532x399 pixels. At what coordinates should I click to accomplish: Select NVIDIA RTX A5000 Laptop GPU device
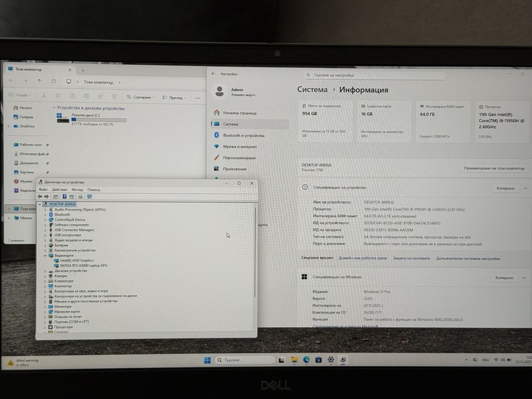click(83, 265)
